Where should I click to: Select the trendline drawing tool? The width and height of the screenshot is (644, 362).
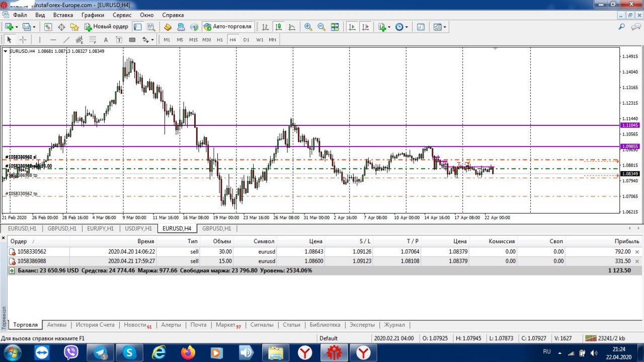[66, 40]
